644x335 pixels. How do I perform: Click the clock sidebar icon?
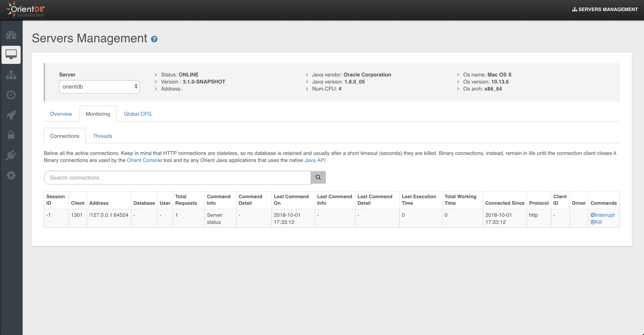11,95
